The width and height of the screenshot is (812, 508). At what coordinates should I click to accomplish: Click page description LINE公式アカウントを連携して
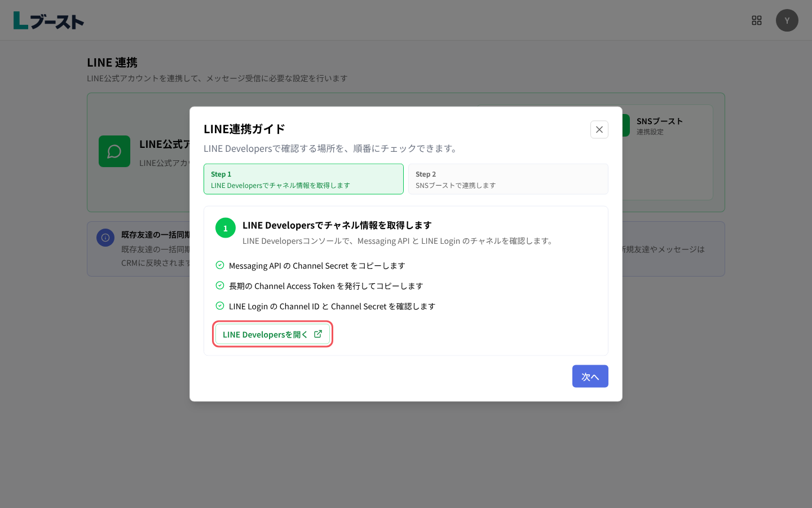click(x=217, y=78)
